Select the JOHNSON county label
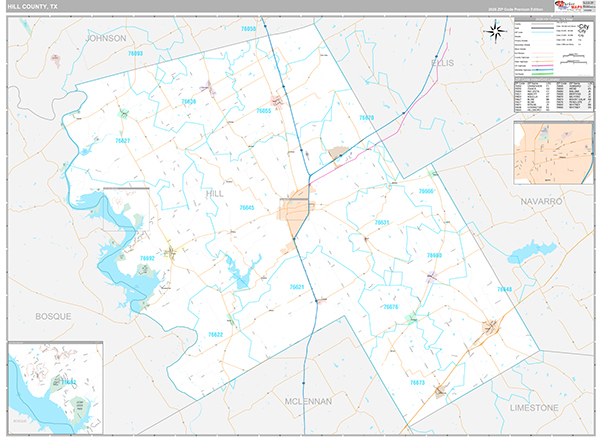Viewport: 600px width, 437px height. point(106,38)
